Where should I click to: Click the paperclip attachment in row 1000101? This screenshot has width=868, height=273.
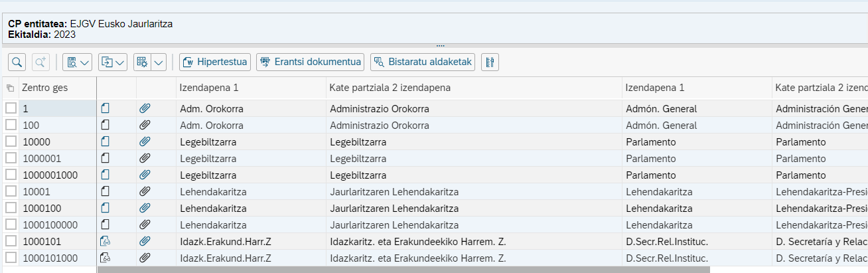pyautogui.click(x=145, y=241)
